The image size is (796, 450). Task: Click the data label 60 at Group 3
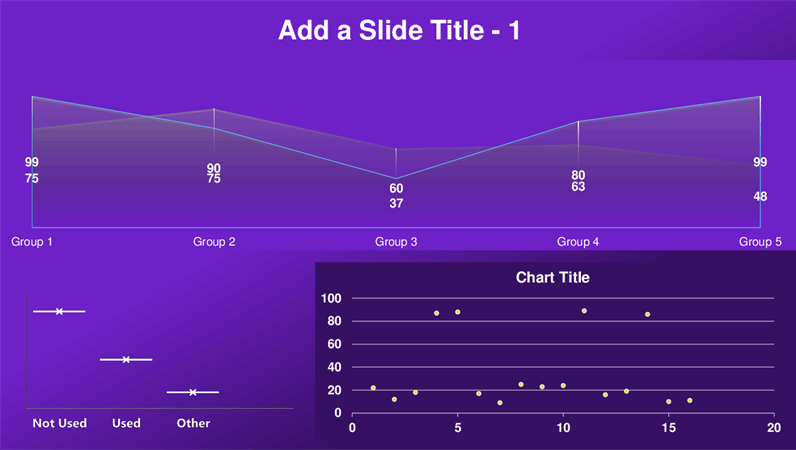point(396,188)
